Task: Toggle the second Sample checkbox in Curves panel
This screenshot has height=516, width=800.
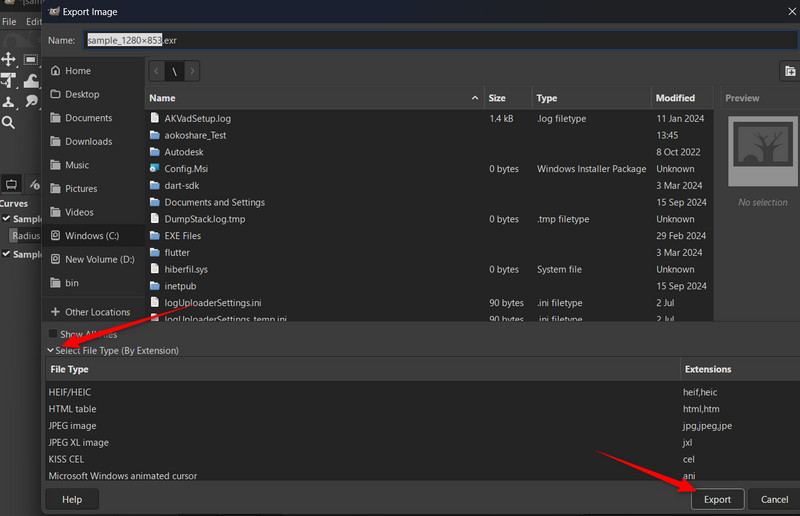Action: click(x=6, y=254)
